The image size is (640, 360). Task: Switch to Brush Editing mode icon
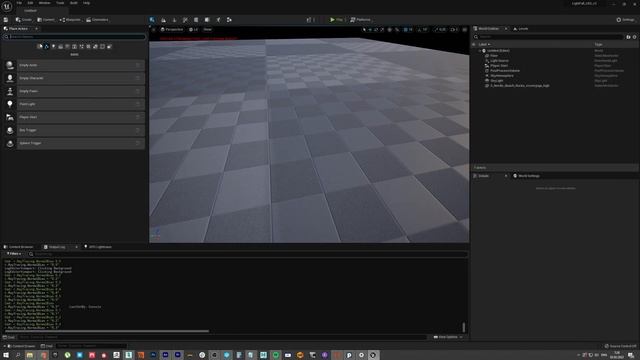(x=218, y=20)
